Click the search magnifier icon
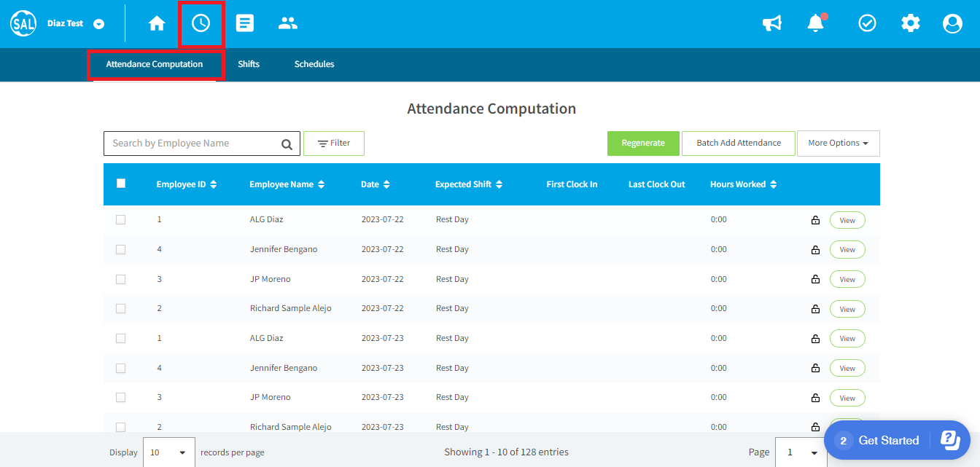Viewport: 980px width, 467px height. 287,144
